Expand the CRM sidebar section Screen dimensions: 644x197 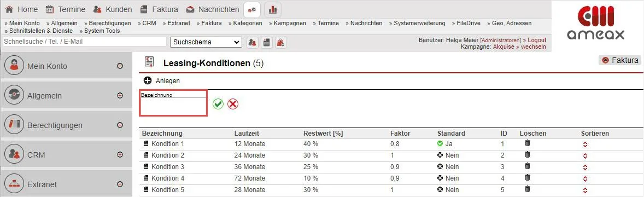[120, 155]
